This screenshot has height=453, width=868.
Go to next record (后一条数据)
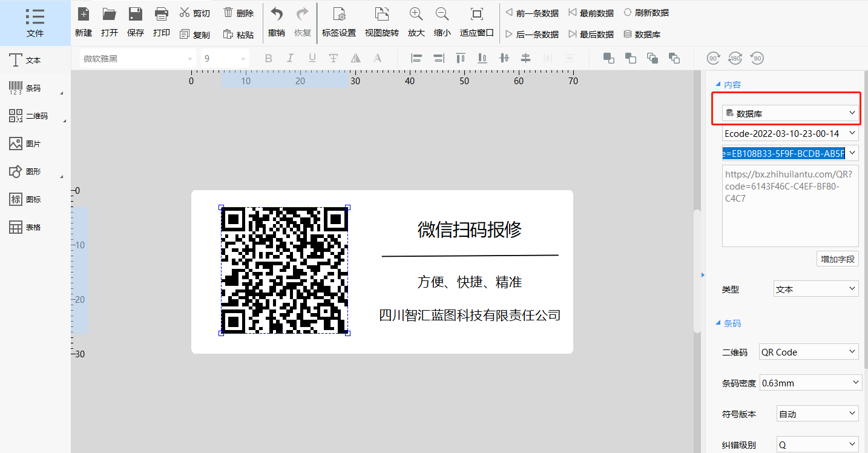pyautogui.click(x=531, y=35)
